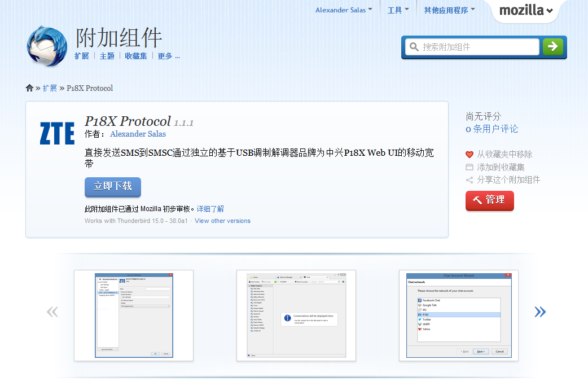This screenshot has height=381, width=588.
Task: Open the 主题 navigation item
Action: tap(107, 56)
